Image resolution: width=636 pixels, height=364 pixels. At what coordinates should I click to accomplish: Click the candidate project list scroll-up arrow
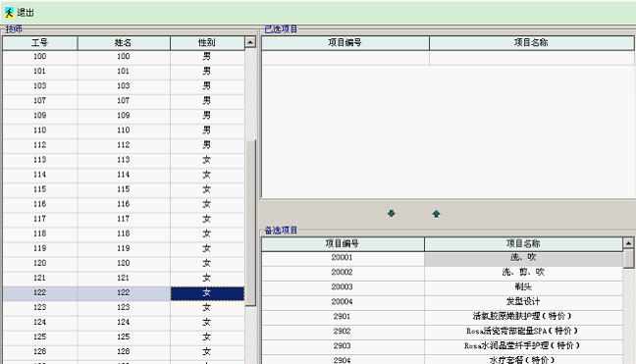[628, 243]
